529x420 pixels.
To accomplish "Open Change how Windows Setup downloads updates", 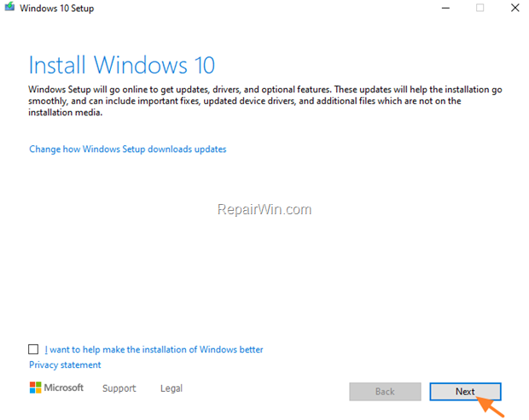I will pyautogui.click(x=127, y=149).
